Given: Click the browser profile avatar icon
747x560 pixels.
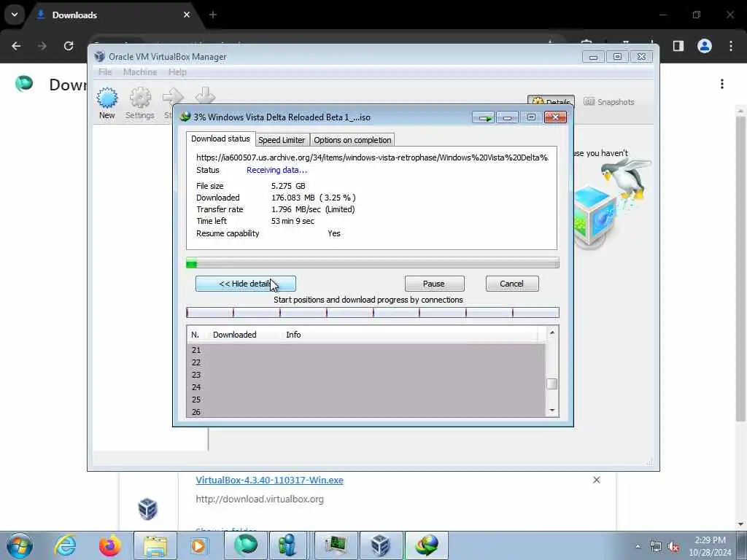Looking at the screenshot, I should coord(705,46).
